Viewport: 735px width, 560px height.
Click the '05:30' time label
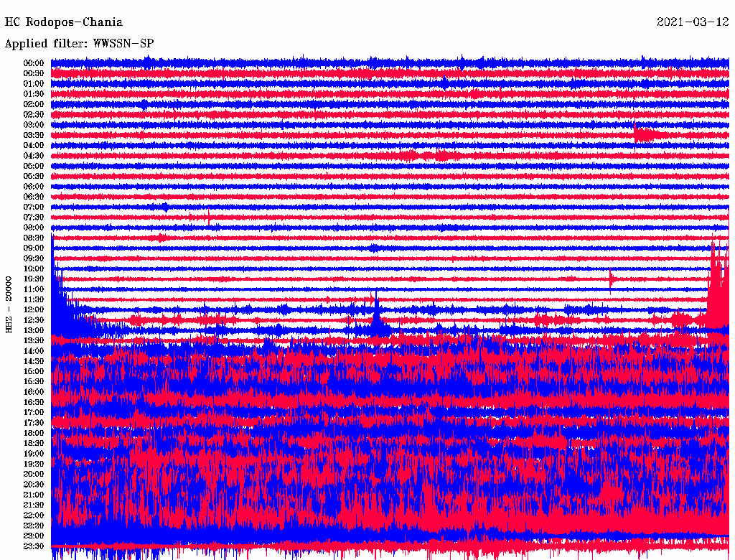(x=34, y=176)
